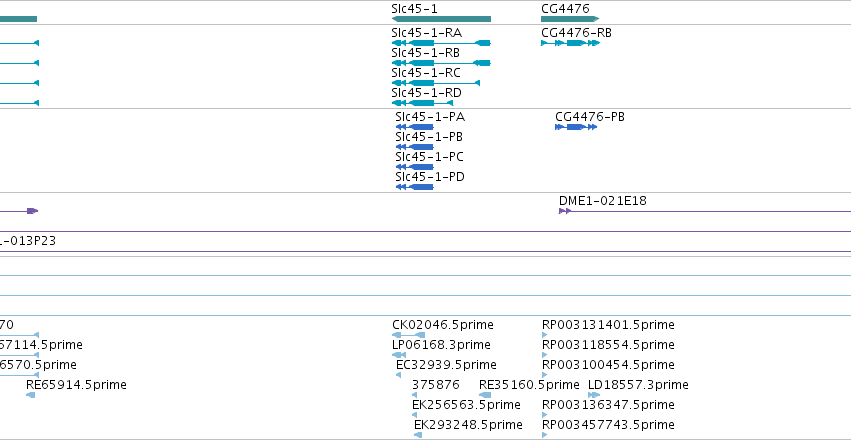Click the RP003100454.5prime label
The height and width of the screenshot is (440, 851).
pos(608,365)
